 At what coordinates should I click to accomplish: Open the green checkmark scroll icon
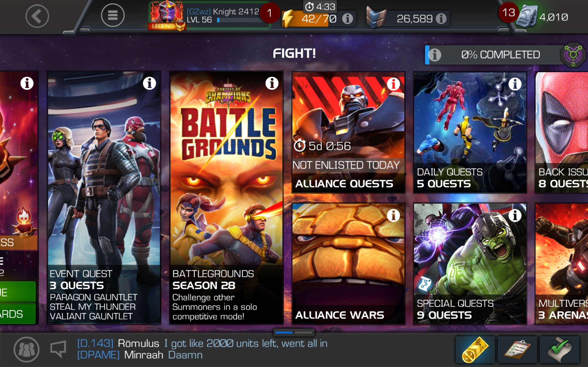tap(559, 350)
